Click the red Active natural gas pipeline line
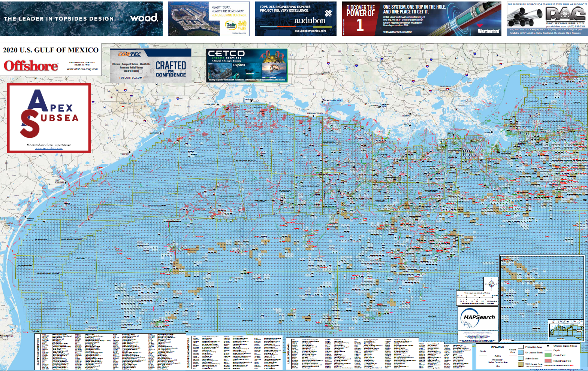The width and height of the screenshot is (588, 371). click(x=513, y=356)
